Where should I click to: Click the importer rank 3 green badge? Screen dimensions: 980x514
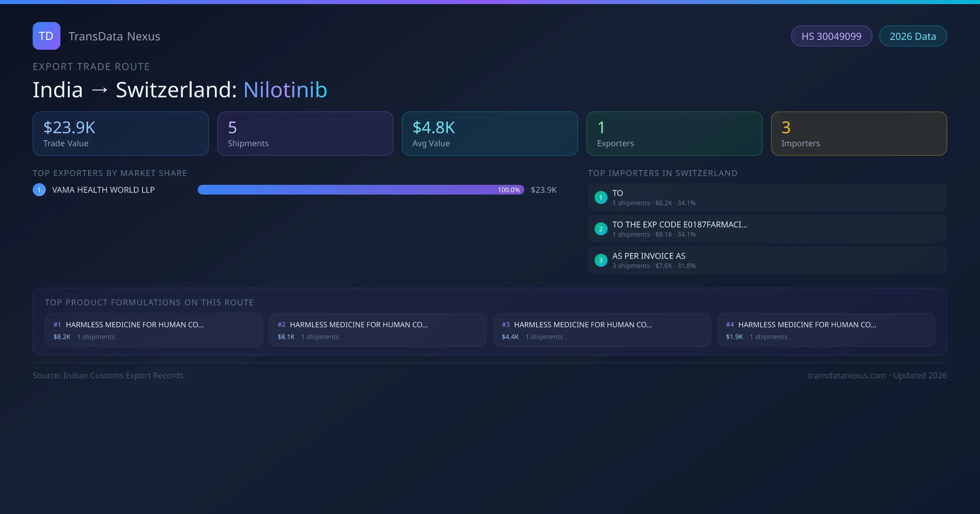click(x=601, y=260)
